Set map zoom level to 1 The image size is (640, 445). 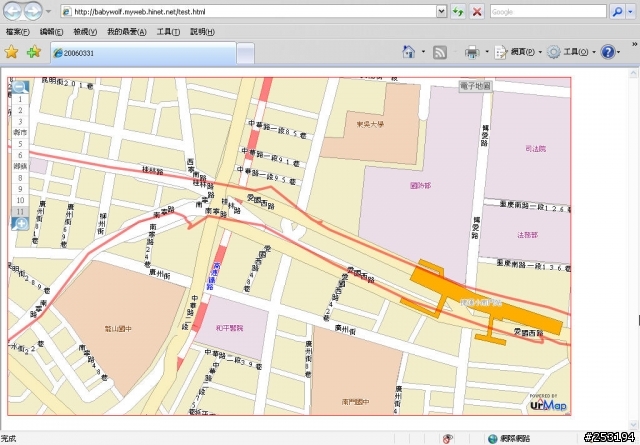pos(20,99)
